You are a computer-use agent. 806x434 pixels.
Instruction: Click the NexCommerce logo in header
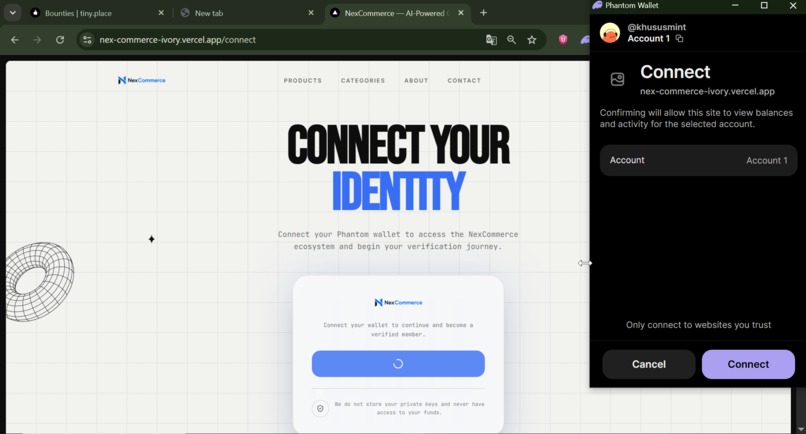coord(141,80)
